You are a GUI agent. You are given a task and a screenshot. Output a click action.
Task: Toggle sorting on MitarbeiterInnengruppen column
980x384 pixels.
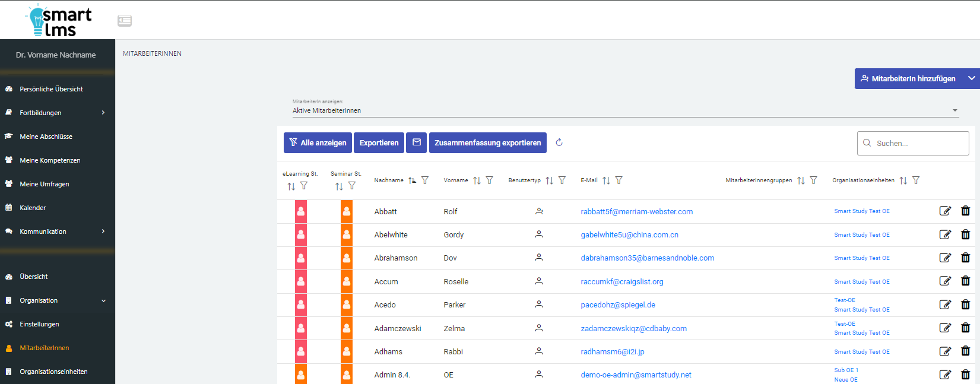(x=801, y=180)
